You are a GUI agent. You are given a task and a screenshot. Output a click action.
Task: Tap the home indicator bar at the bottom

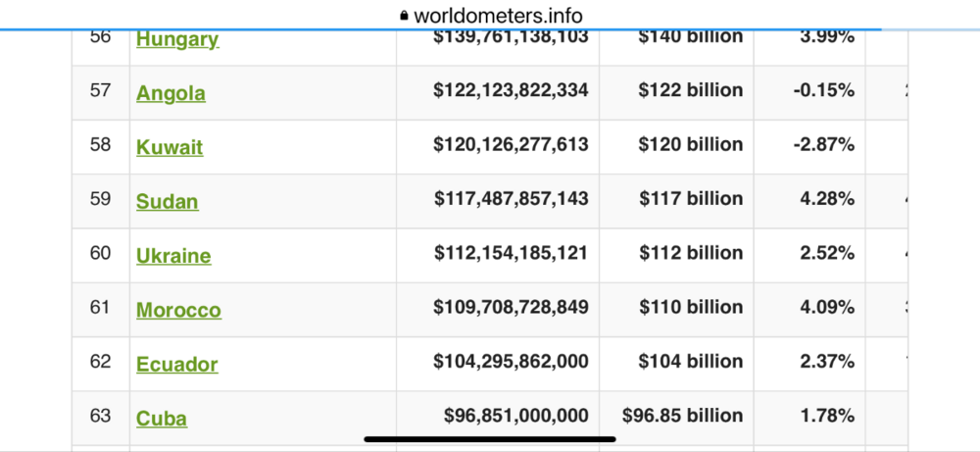490,439
